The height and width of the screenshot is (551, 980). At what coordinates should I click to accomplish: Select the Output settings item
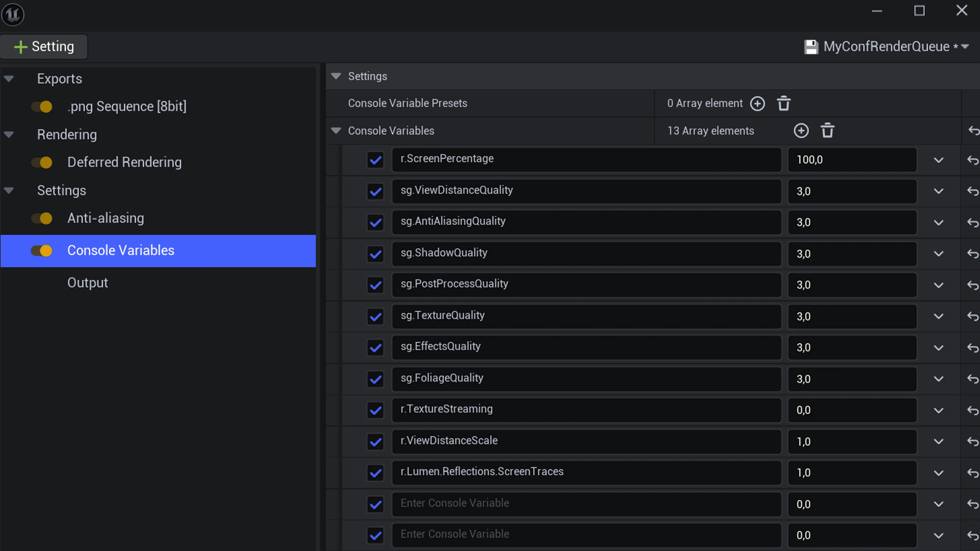click(x=88, y=283)
